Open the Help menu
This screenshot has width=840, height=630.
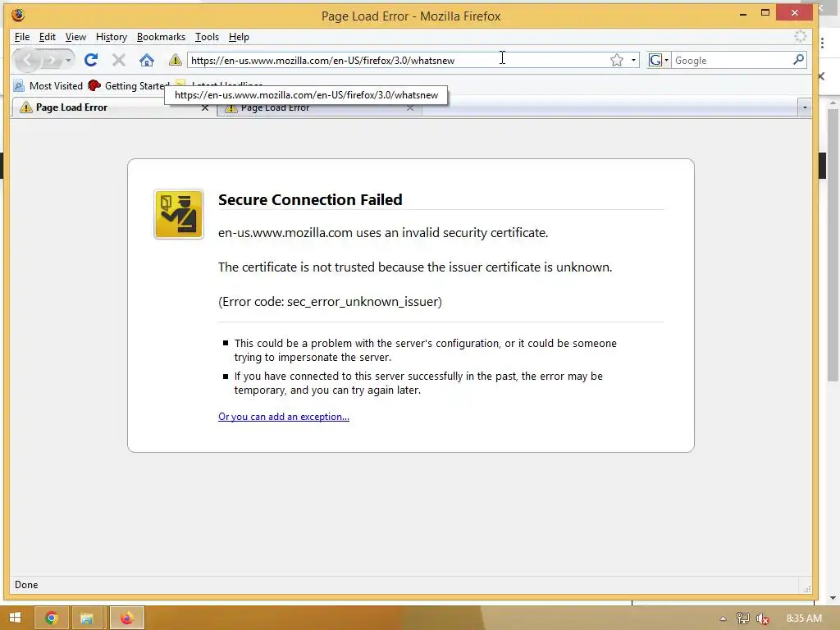point(239,37)
